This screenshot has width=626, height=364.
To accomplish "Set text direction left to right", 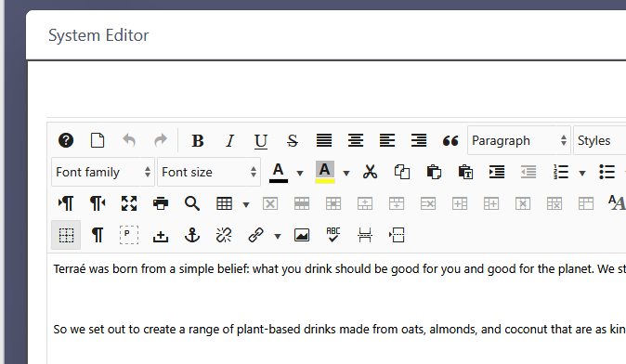I will (x=66, y=203).
